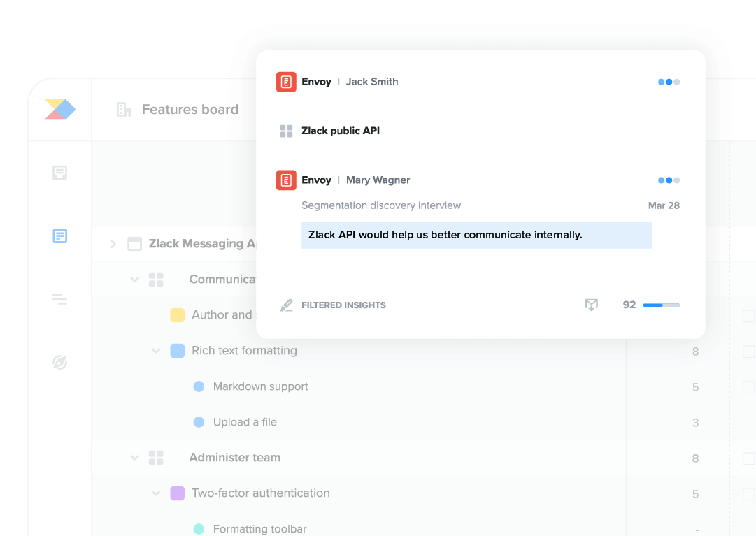Image resolution: width=756 pixels, height=536 pixels.
Task: Click the yellow square for Author and row
Action: click(x=178, y=315)
